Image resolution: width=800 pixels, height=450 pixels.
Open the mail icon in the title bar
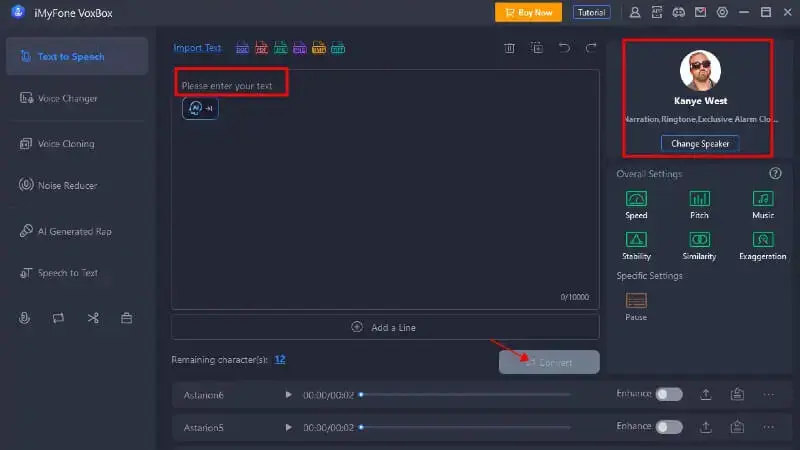point(701,12)
